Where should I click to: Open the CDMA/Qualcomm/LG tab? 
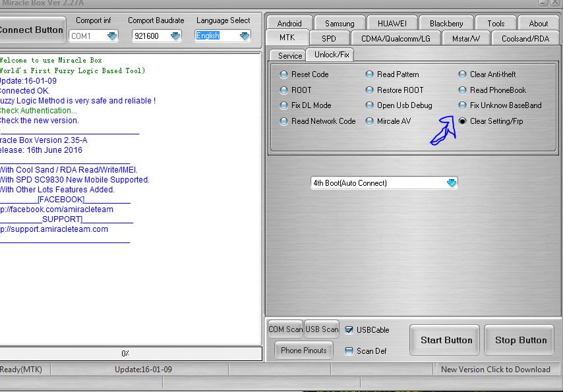pos(396,38)
